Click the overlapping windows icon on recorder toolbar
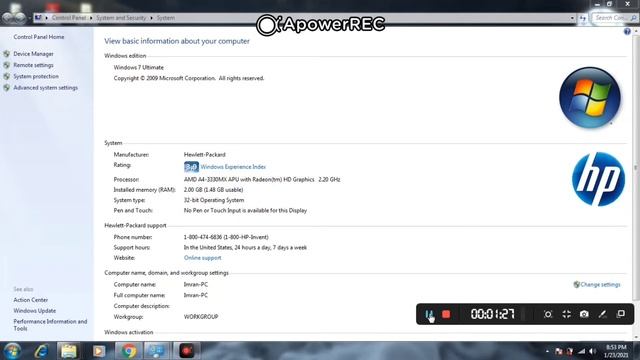 coord(621,314)
